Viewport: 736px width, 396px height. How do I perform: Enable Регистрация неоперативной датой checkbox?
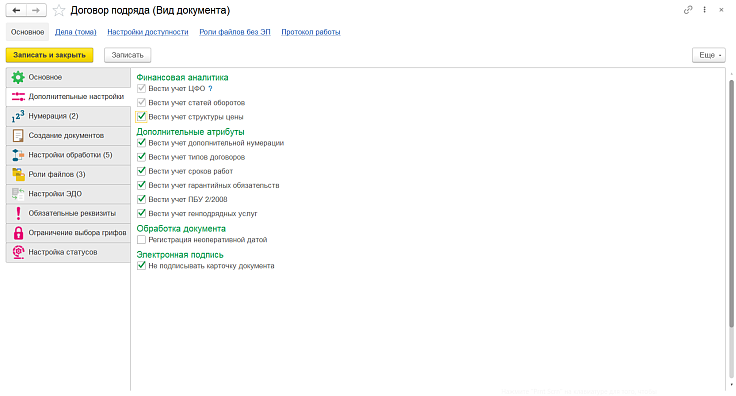[141, 240]
